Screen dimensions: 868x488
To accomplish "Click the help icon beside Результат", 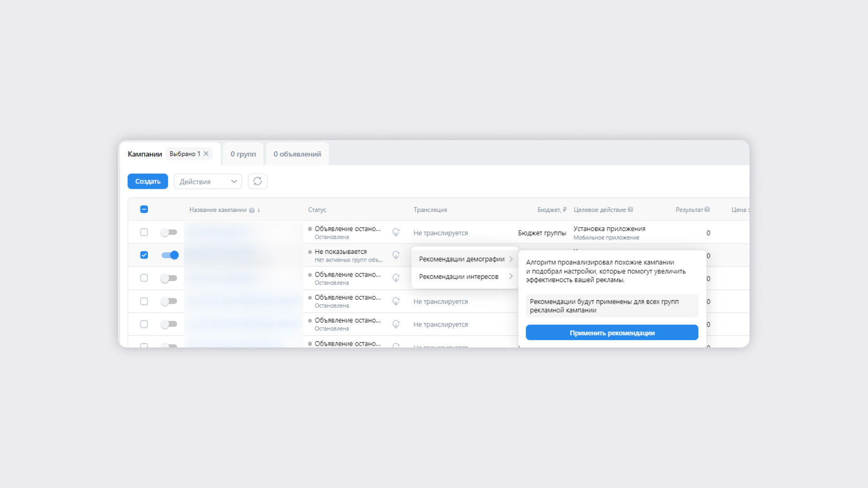I will [x=707, y=210].
